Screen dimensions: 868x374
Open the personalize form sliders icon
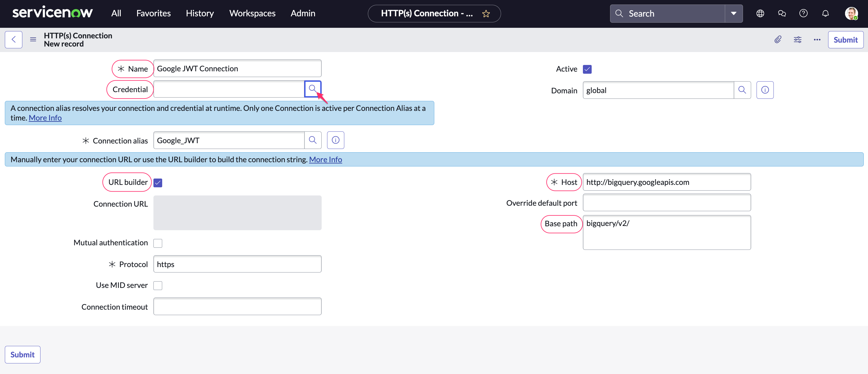tap(798, 40)
